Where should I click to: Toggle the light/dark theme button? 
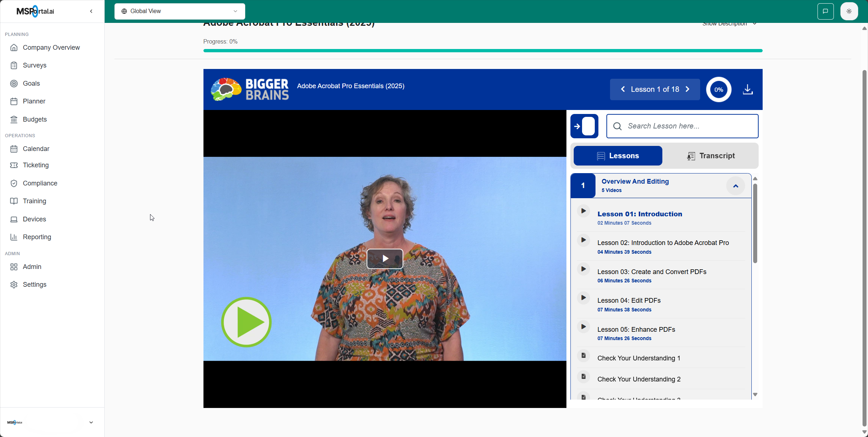(x=849, y=11)
